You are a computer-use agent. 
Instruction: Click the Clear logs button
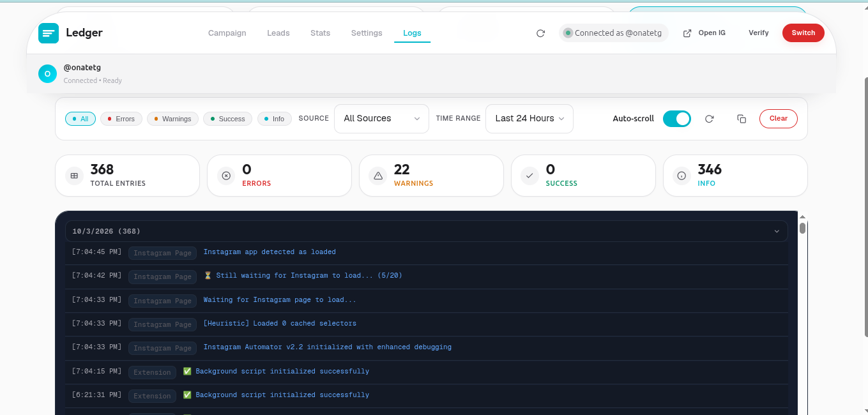click(x=779, y=119)
